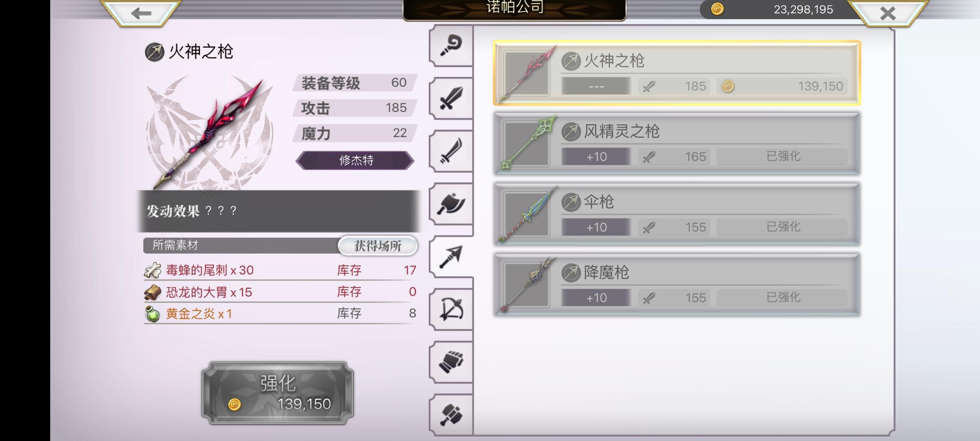Select the 火神之枪 weapon entry
Screen dimensions: 980x441
tap(677, 73)
